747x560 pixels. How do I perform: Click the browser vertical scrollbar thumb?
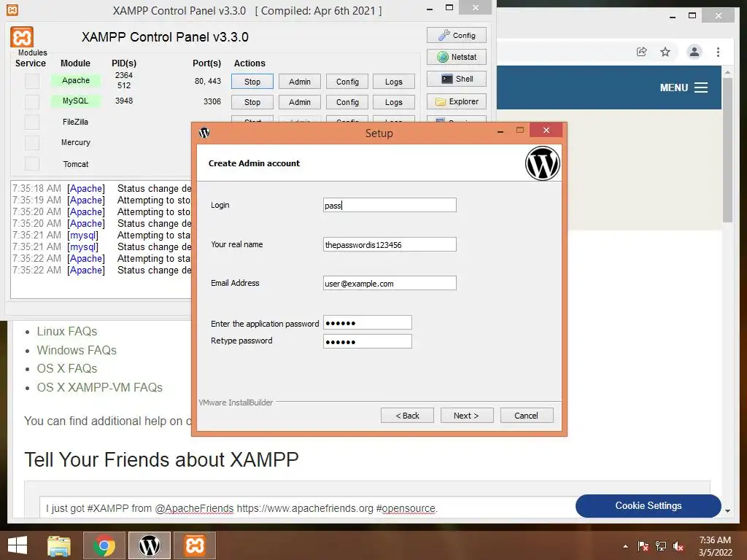click(x=727, y=150)
